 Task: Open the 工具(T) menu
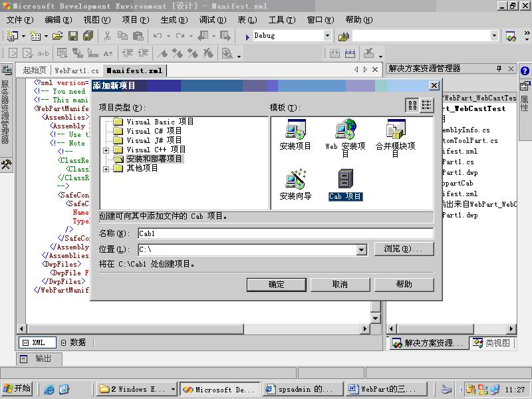(282, 20)
